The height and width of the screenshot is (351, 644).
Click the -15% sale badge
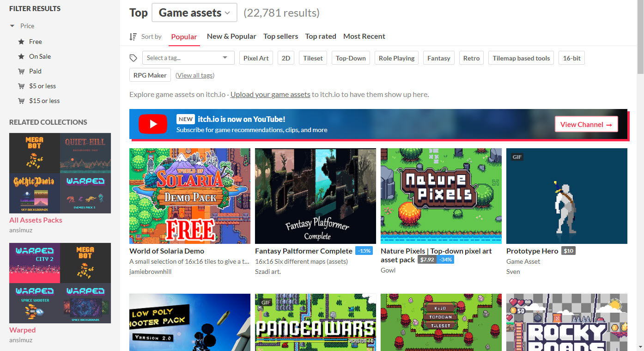click(x=364, y=251)
